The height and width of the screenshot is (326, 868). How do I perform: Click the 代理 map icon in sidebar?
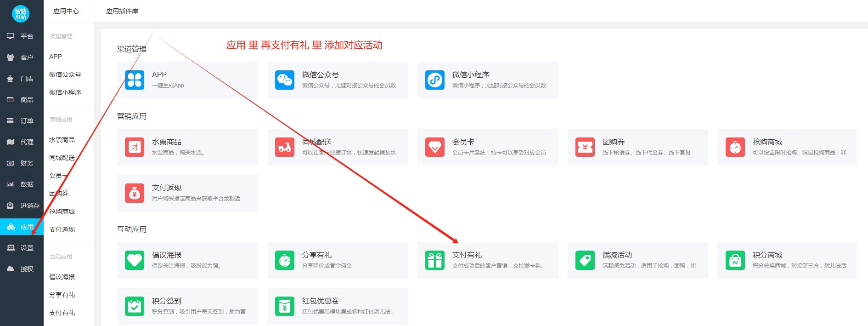(10, 142)
